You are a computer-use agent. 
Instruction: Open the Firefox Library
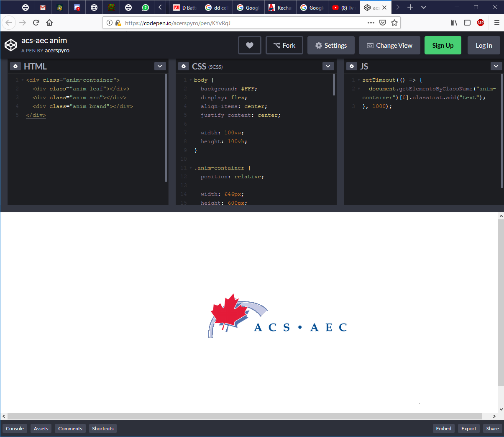coord(454,23)
